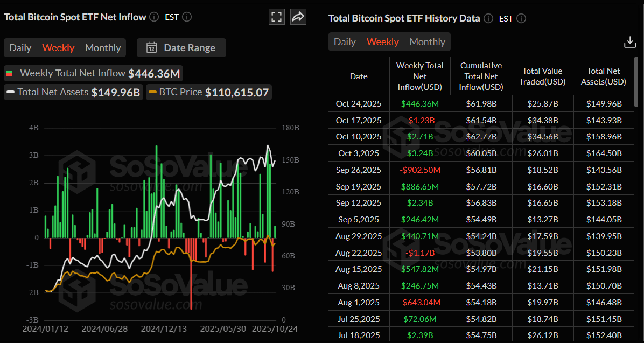The image size is (644, 343).
Task: Switch chart to Daily view
Action: [20, 47]
